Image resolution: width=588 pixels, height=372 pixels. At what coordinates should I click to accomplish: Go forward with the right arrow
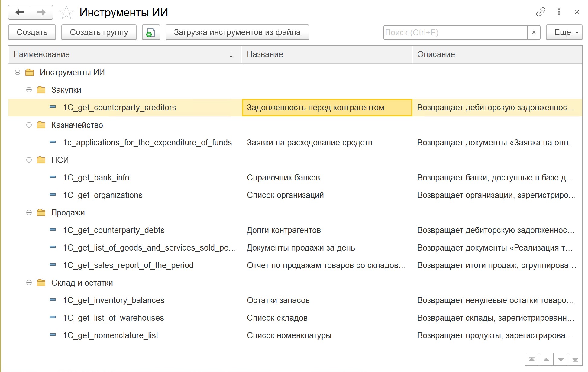(41, 12)
